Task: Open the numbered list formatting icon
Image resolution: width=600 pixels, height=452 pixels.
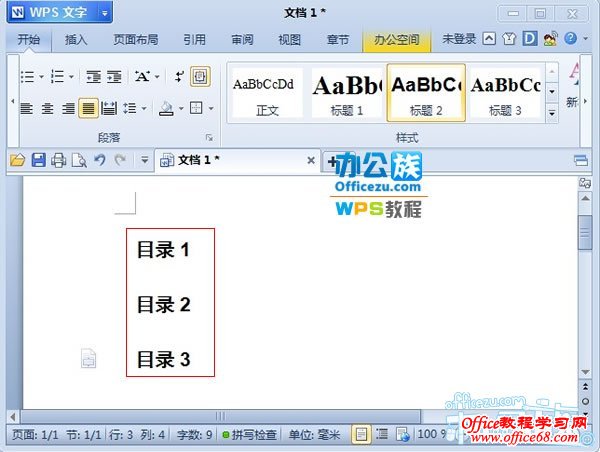Action: (x=57, y=77)
